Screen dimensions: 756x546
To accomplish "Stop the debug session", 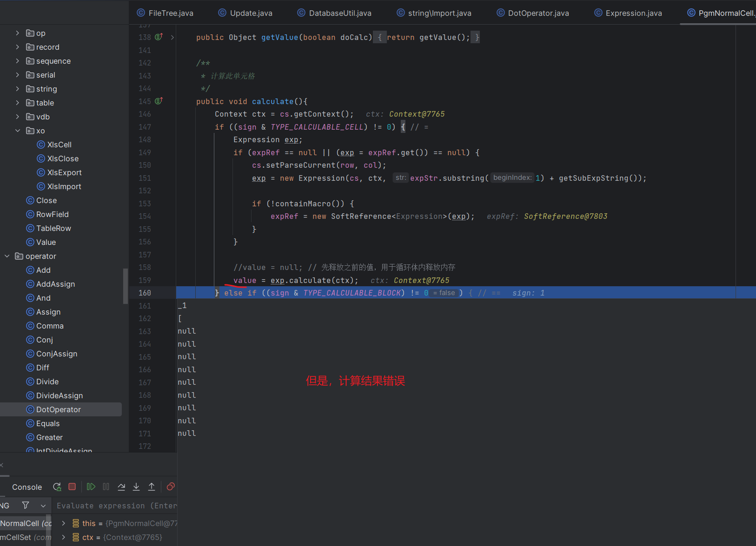I will pyautogui.click(x=72, y=487).
